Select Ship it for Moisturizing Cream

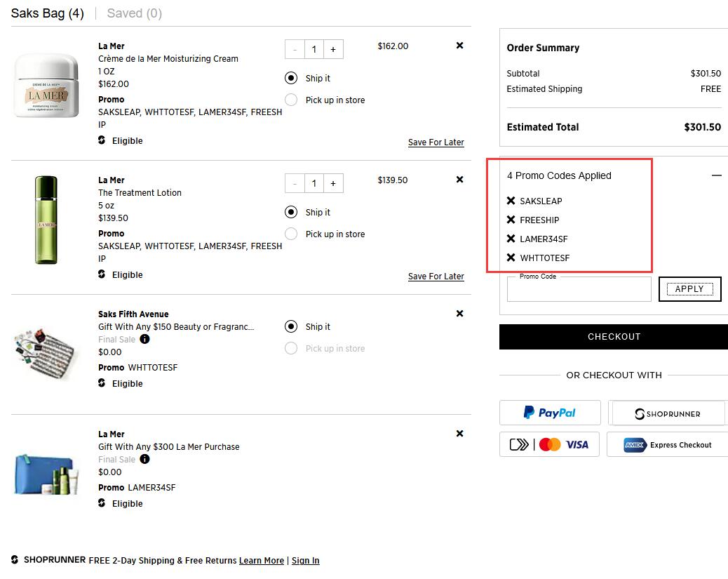[291, 78]
